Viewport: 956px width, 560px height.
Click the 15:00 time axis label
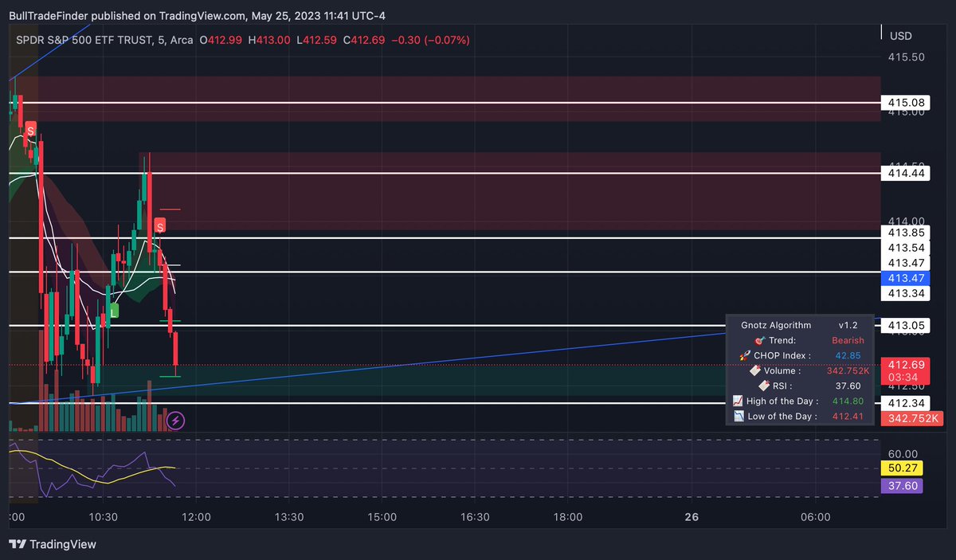[382, 517]
